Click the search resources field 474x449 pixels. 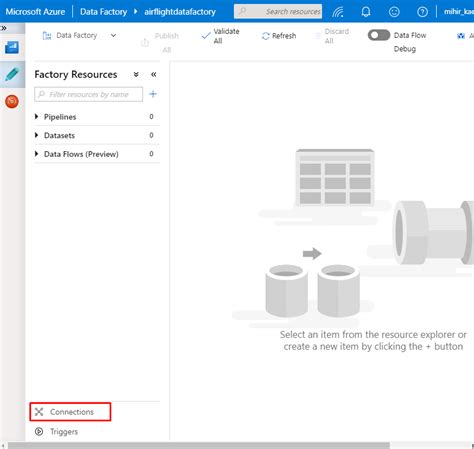[278, 12]
